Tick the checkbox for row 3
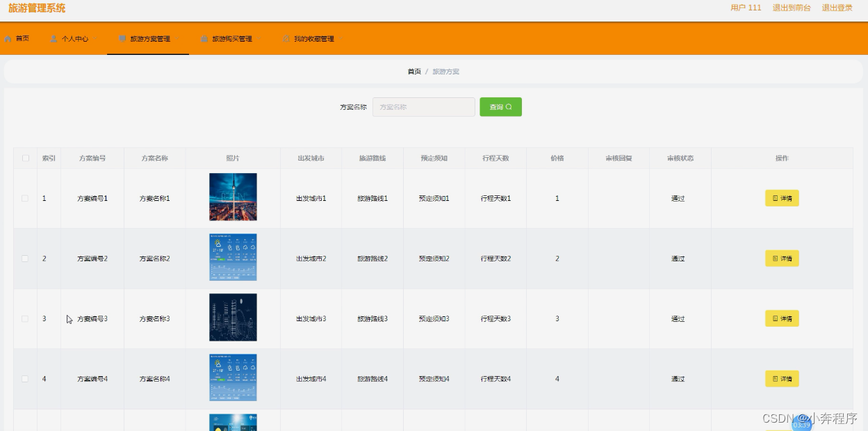Screen dimensions: 868x431 [x=26, y=318]
